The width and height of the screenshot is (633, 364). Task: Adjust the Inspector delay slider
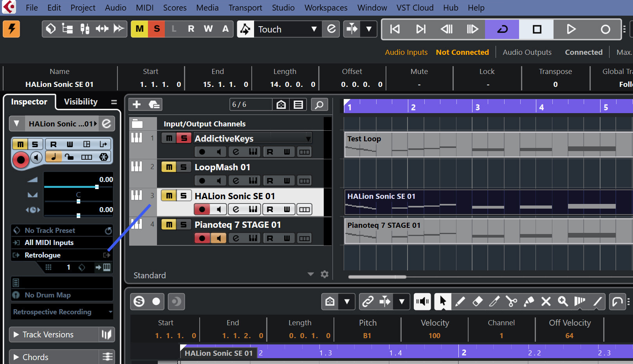pos(78,215)
